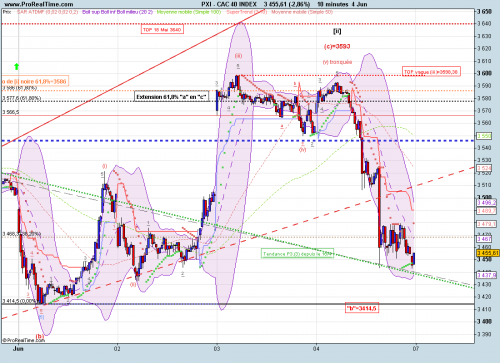Click the (c)=3593 red annotation
The image size is (500, 363).
pos(337,46)
